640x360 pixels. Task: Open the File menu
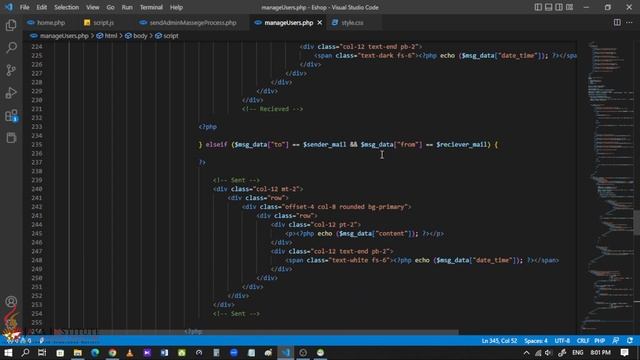click(x=24, y=7)
